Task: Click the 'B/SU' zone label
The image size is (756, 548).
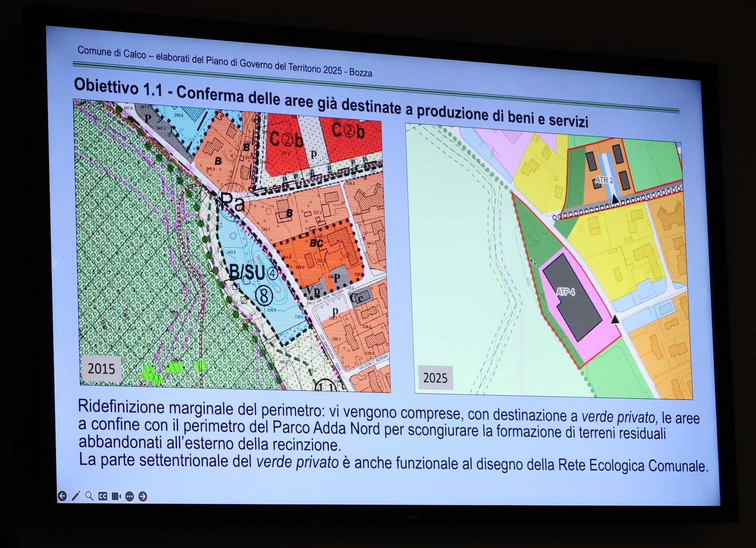Action: coord(248,272)
